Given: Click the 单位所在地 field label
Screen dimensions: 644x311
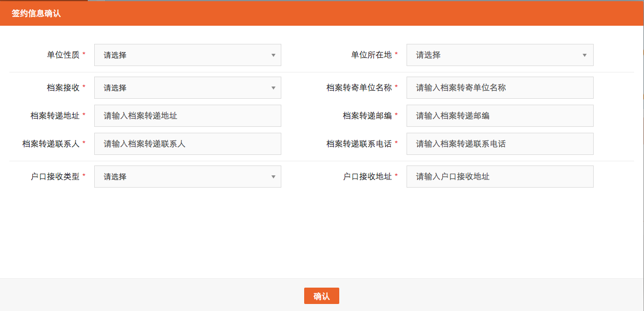Looking at the screenshot, I should 371,55.
